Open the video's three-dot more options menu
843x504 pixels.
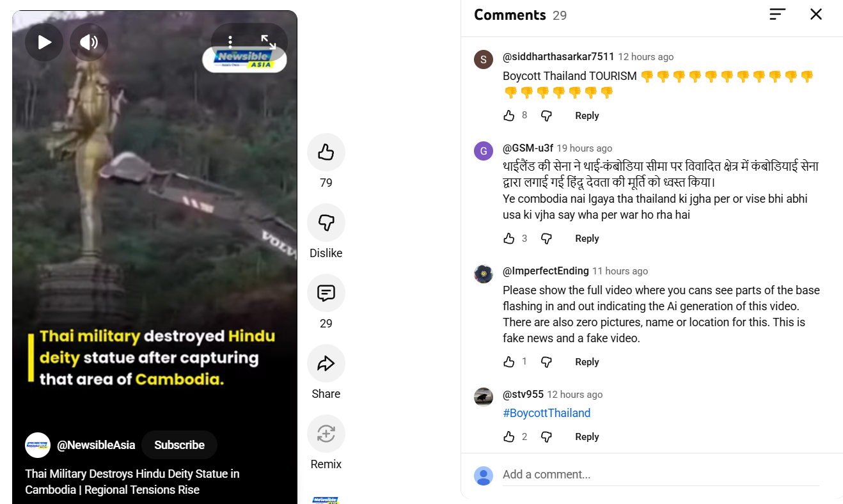230,42
